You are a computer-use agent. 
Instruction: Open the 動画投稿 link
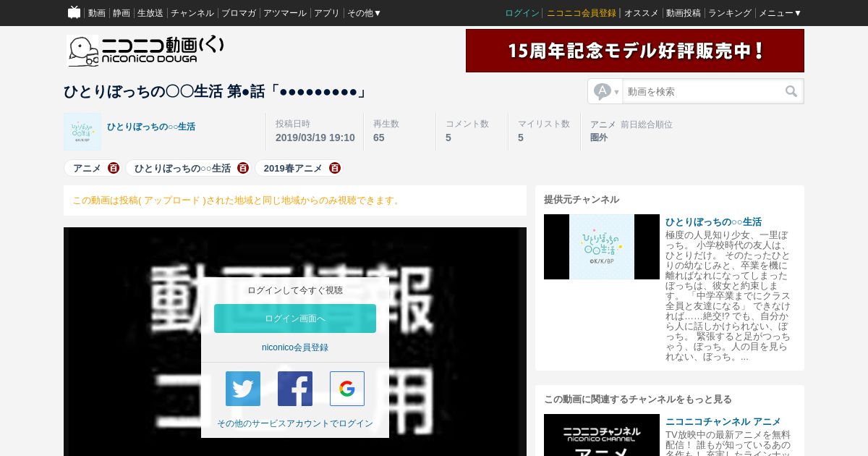pos(684,13)
